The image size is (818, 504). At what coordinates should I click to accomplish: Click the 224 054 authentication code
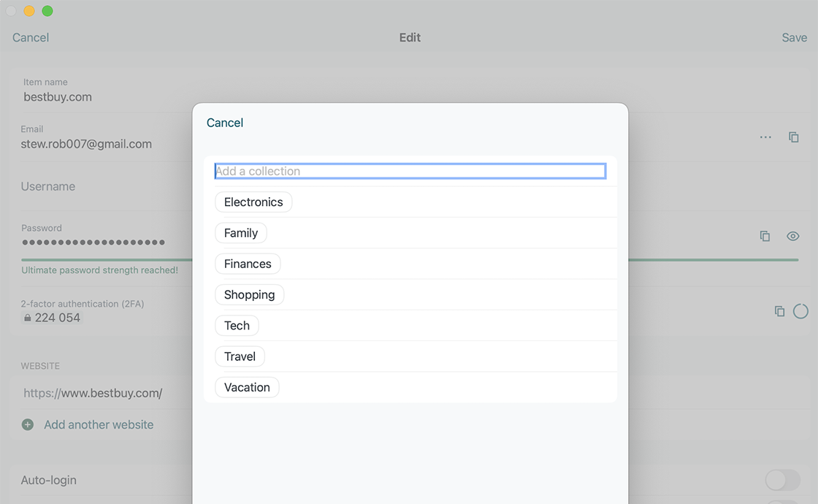tap(58, 318)
